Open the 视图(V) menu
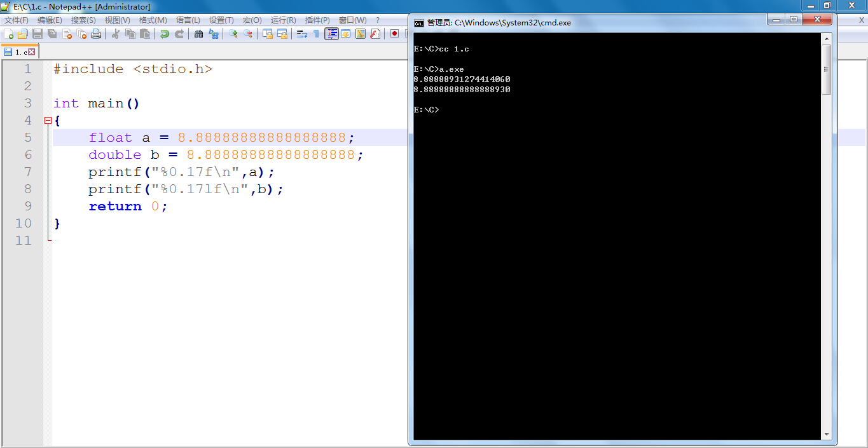Viewport: 868px width, 448px height. pos(117,20)
